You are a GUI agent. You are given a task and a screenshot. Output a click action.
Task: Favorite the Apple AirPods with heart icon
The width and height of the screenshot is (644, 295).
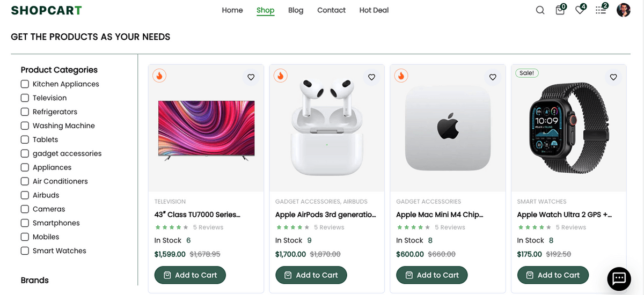[371, 77]
